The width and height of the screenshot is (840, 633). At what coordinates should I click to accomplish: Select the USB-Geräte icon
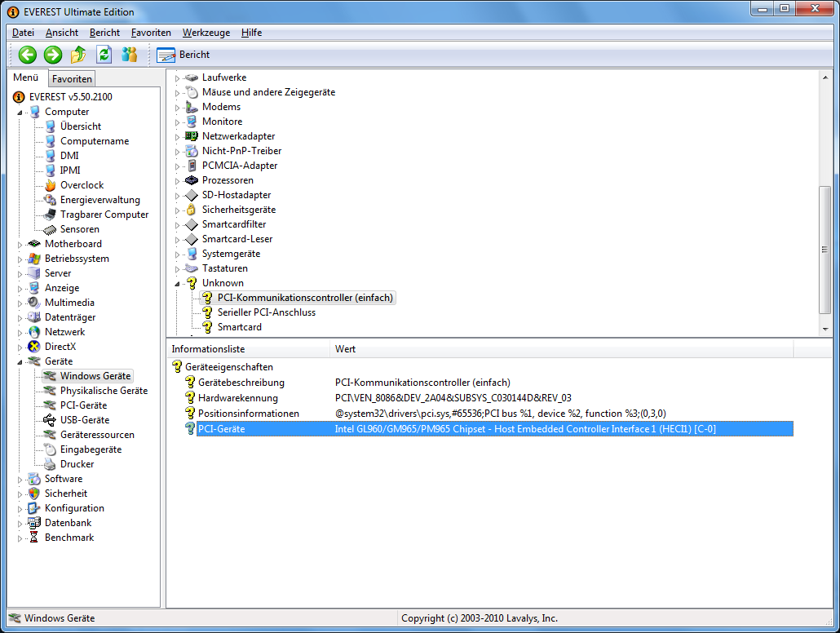point(50,420)
